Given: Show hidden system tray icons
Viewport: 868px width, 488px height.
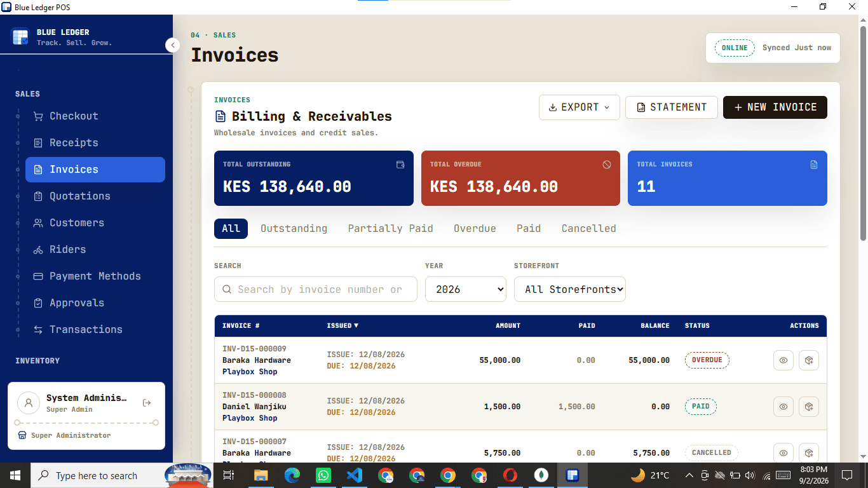Looking at the screenshot, I should coord(689,475).
